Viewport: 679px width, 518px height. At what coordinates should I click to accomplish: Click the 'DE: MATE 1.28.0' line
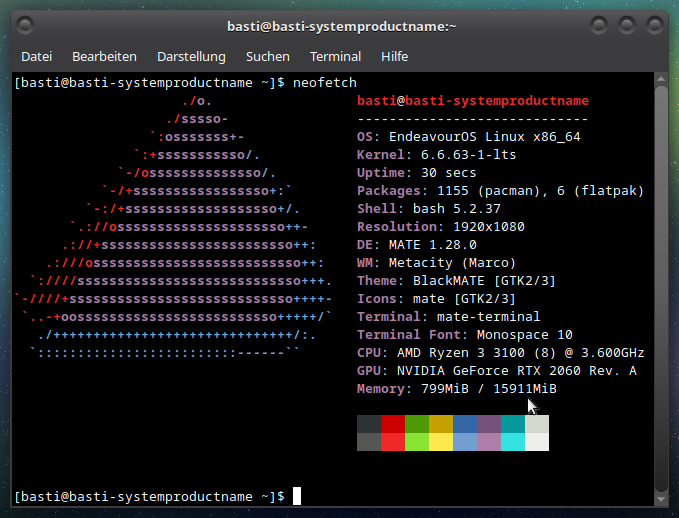pos(417,245)
